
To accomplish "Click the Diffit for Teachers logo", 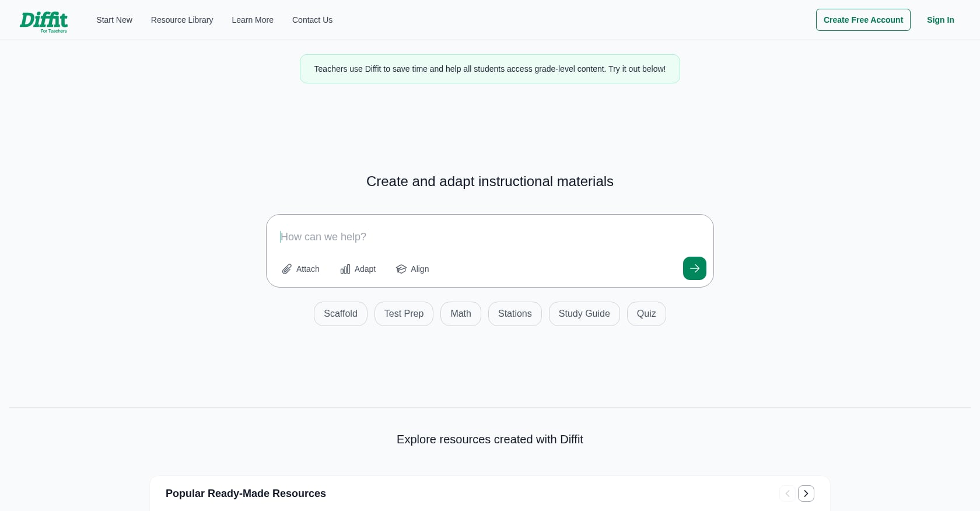I will coord(44,22).
